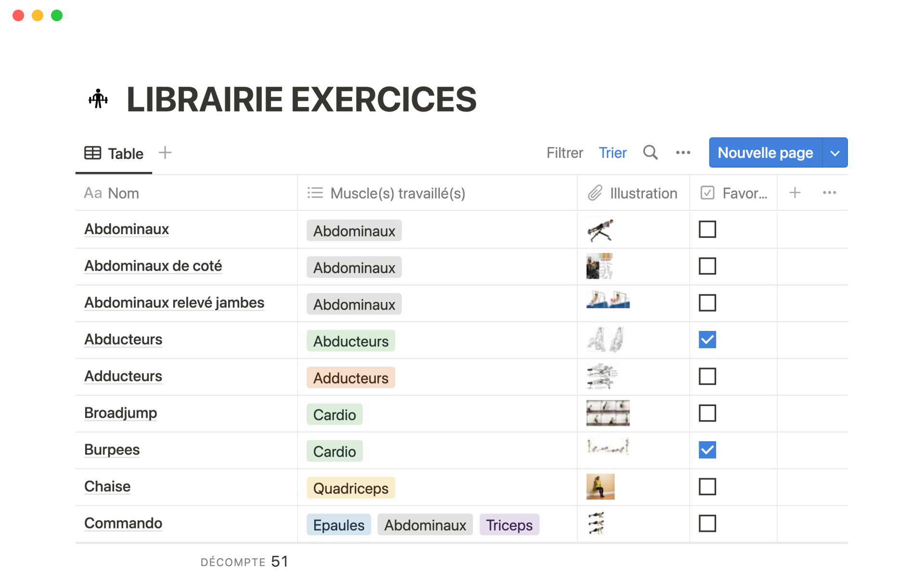Screen dimensions: 924x578
Task: Add a new view with plus icon
Action: [165, 153]
